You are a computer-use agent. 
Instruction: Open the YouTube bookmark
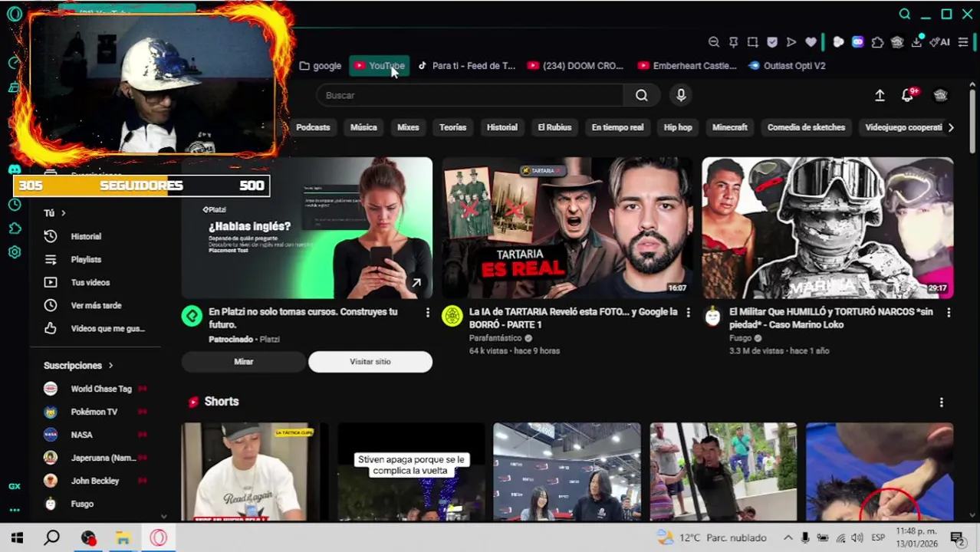pos(379,66)
